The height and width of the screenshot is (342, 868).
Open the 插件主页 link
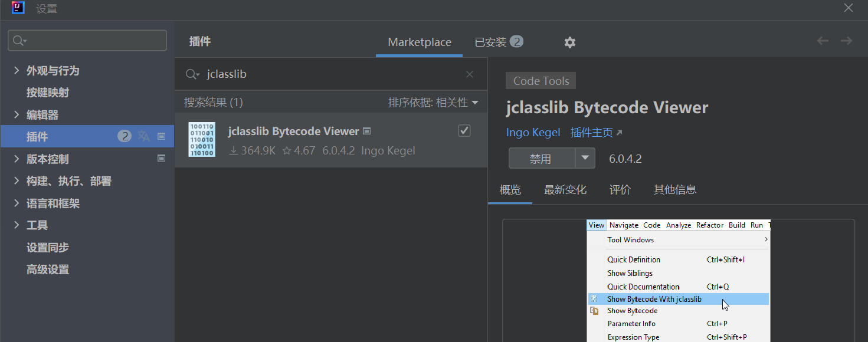point(591,133)
